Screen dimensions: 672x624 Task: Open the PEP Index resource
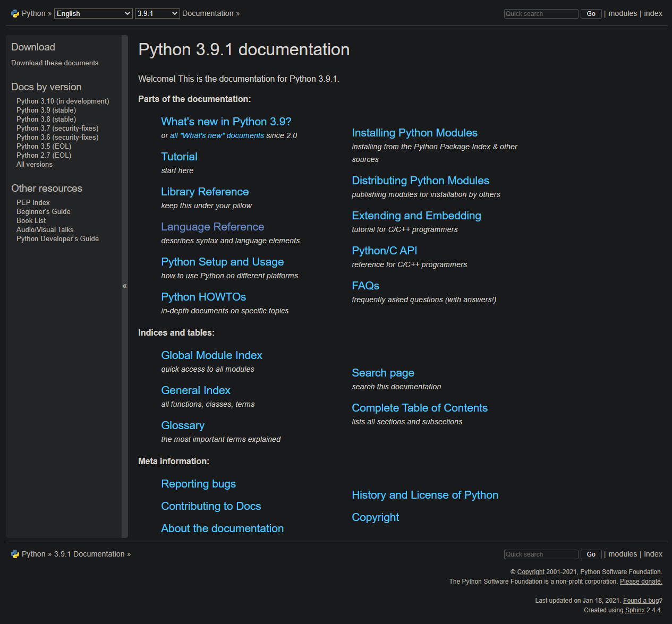[33, 202]
